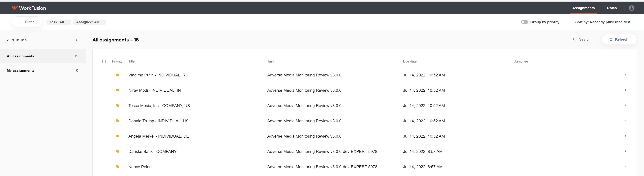Open Nirav Modi - INDIVIDUAL, IN assignment
644x176 pixels.
[x=155, y=90]
